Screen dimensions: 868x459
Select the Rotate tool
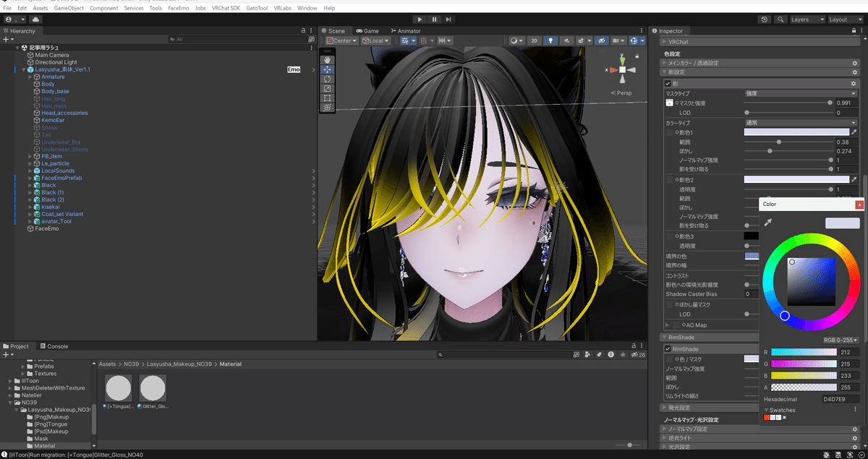coord(328,79)
